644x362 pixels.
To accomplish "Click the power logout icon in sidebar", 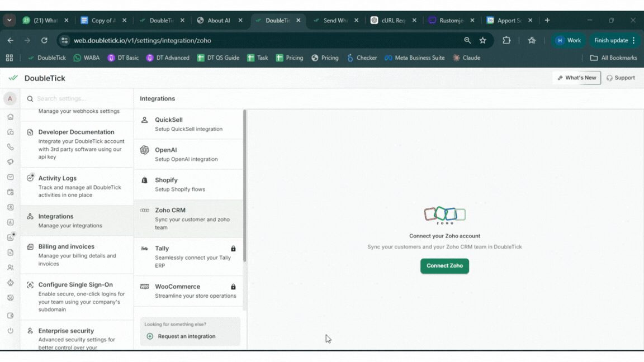I will tap(10, 331).
